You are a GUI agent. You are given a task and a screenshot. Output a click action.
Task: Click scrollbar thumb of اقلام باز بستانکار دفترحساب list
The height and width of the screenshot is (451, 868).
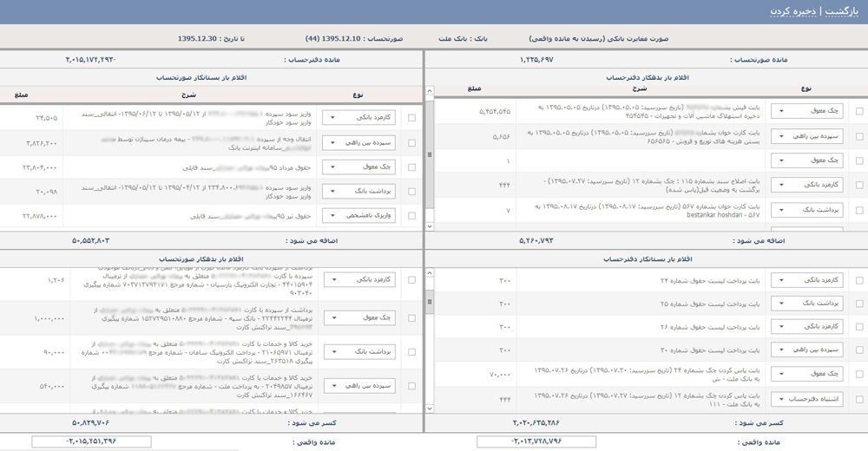430,302
